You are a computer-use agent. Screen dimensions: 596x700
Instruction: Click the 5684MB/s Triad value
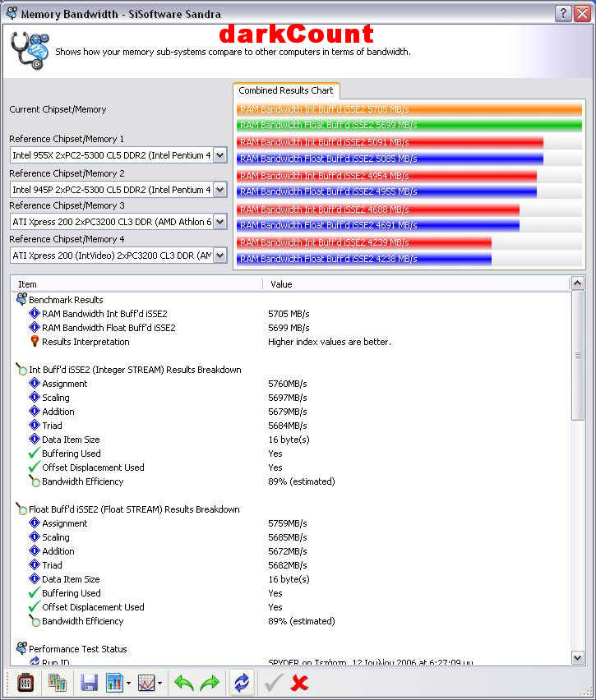[288, 426]
